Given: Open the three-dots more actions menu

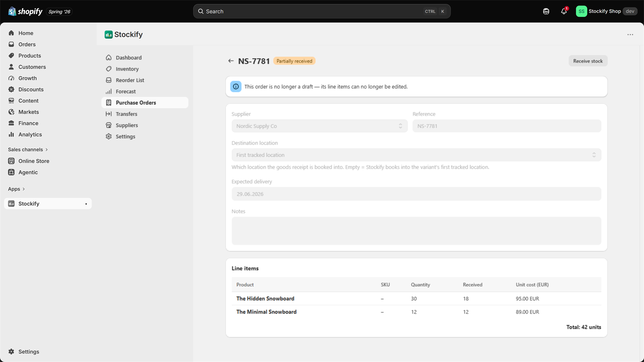Looking at the screenshot, I should coord(630,35).
